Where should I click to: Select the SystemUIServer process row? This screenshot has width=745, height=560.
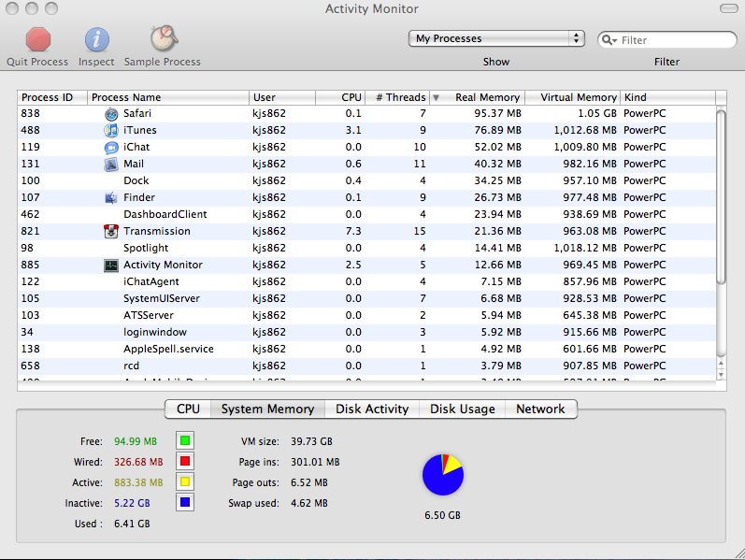click(366, 299)
